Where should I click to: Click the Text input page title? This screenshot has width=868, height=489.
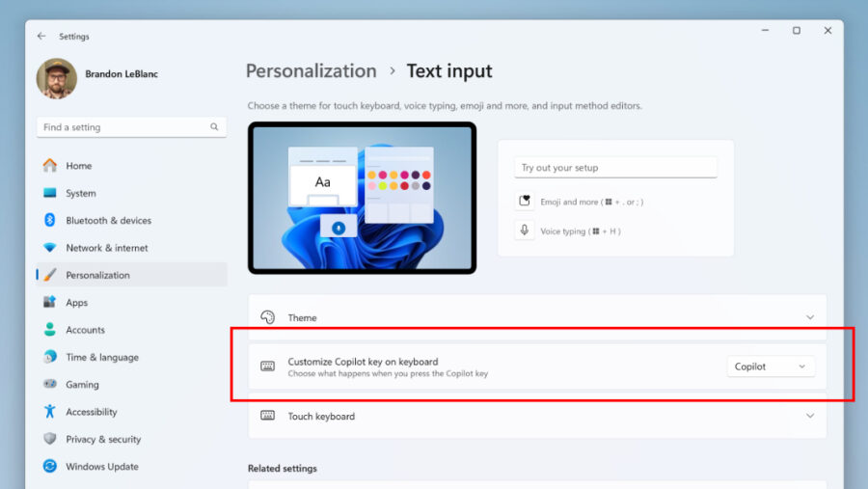tap(448, 70)
